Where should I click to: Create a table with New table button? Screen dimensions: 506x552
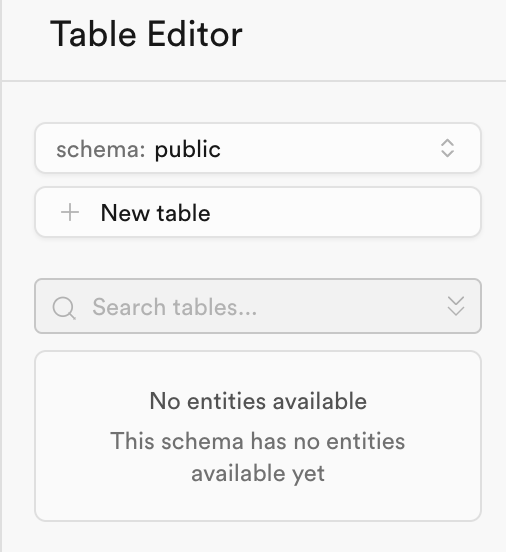(x=258, y=212)
